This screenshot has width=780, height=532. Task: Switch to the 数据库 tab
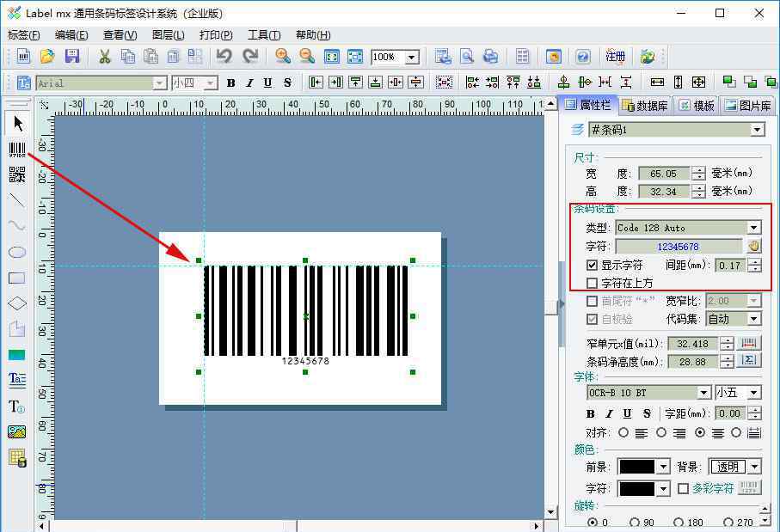(x=645, y=106)
